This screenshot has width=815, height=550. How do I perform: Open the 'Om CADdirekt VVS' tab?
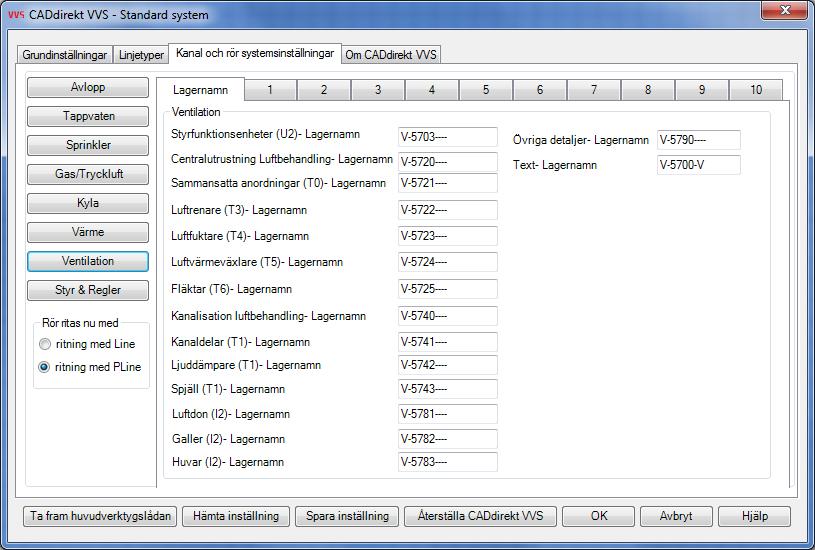point(391,55)
